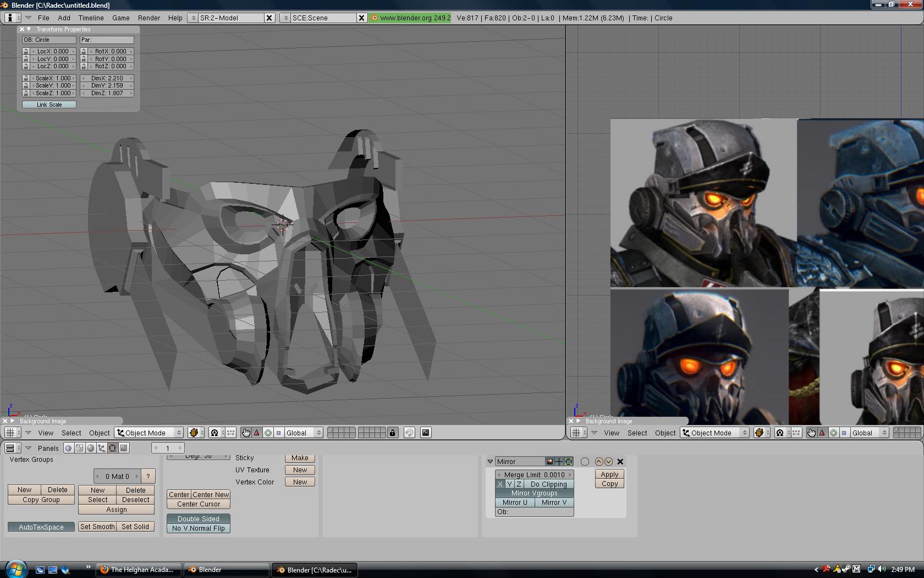Open the File menu
The height and width of the screenshot is (578, 924).
tap(43, 18)
